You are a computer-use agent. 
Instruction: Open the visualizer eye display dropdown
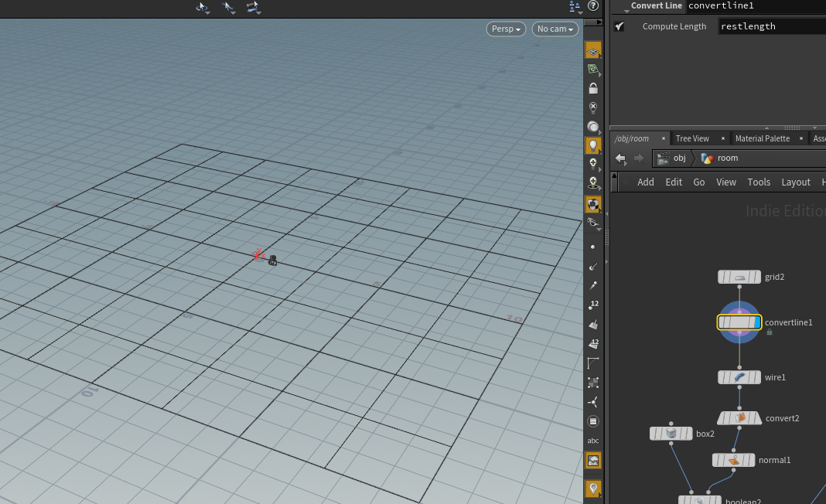(593, 223)
